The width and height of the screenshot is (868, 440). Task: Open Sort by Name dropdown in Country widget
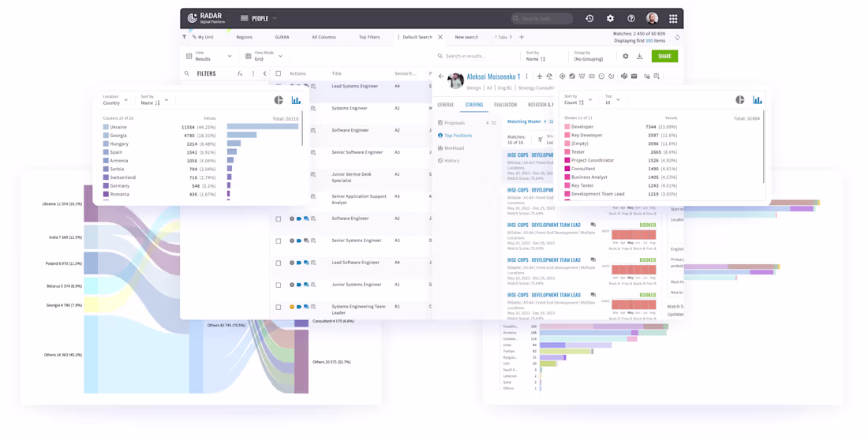click(x=155, y=100)
